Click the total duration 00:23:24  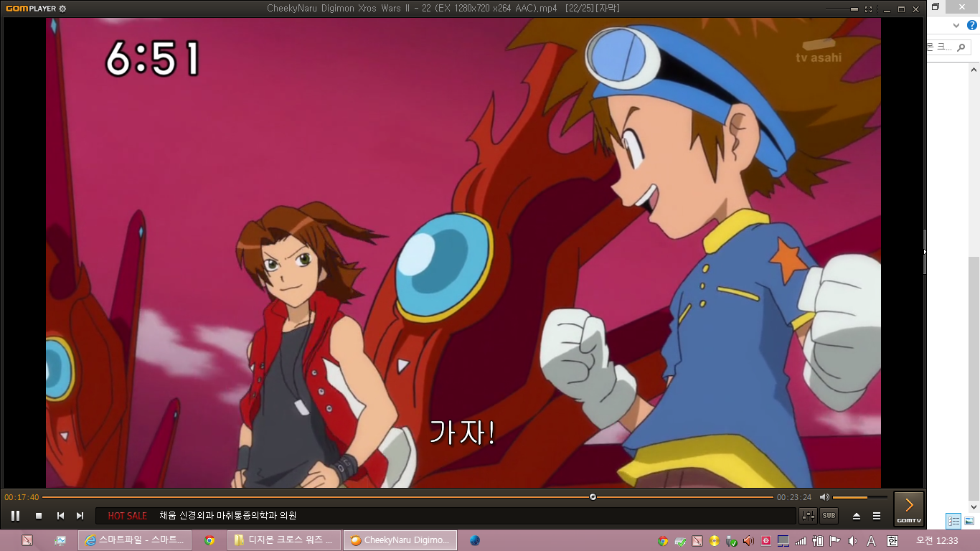click(x=794, y=497)
